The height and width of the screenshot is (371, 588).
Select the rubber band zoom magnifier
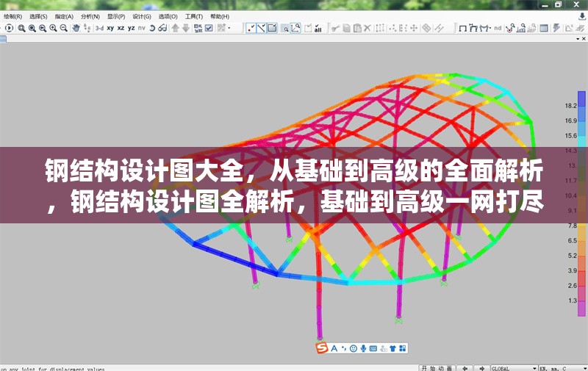[x=22, y=28]
